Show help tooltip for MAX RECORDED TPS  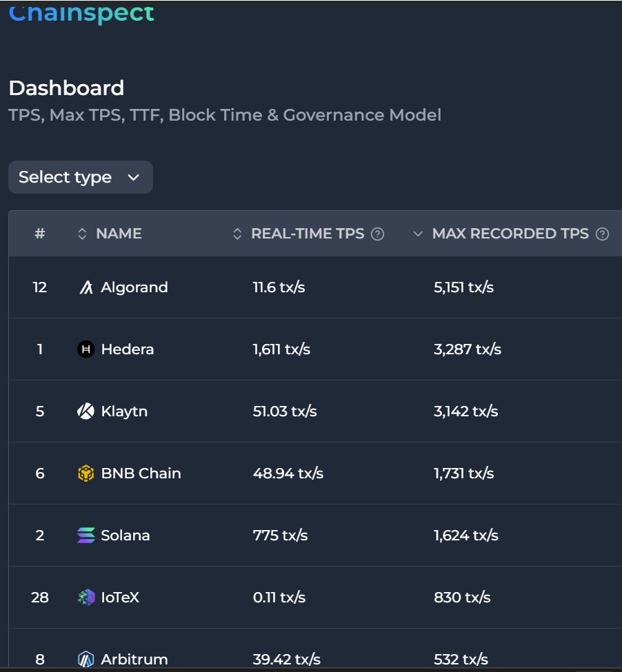point(602,234)
